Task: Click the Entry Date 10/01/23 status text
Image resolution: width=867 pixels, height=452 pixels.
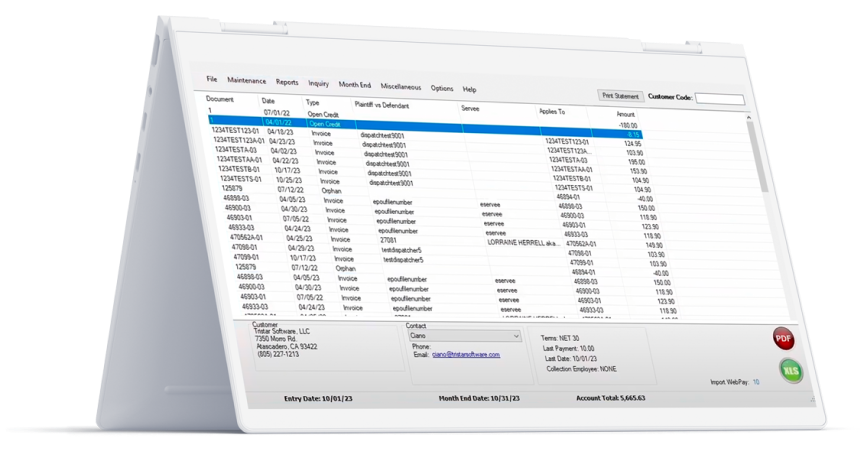Action: click(318, 398)
